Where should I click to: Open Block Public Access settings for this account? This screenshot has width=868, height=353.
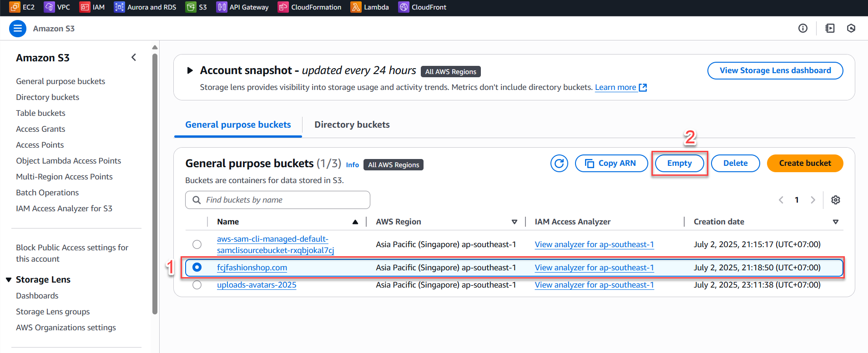(x=72, y=253)
